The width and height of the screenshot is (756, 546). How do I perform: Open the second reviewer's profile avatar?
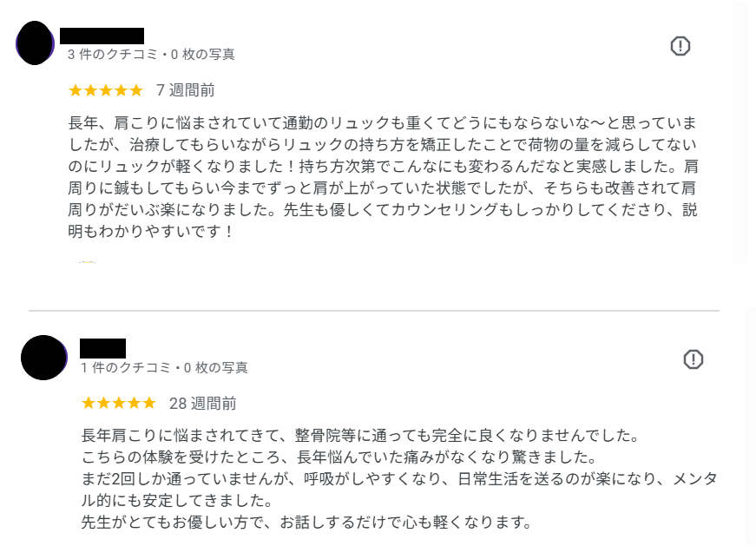tap(43, 358)
